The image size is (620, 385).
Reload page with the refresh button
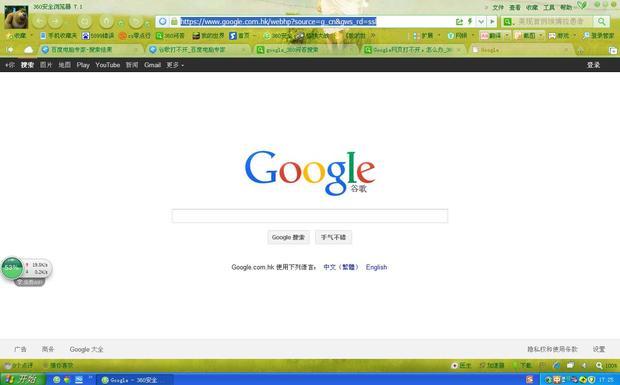pos(85,21)
